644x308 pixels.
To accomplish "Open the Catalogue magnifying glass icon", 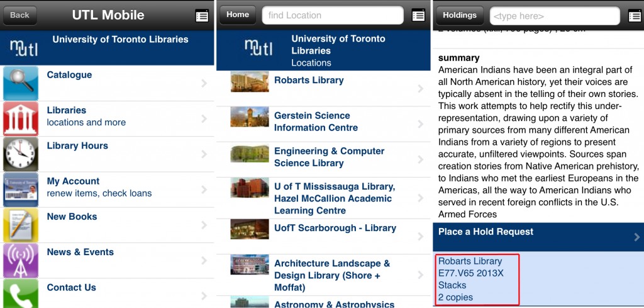I will point(21,83).
